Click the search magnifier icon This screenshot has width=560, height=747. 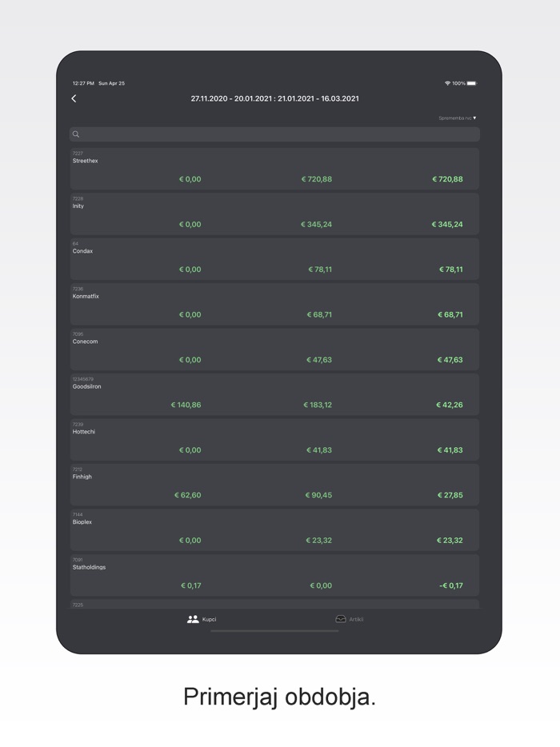[76, 134]
